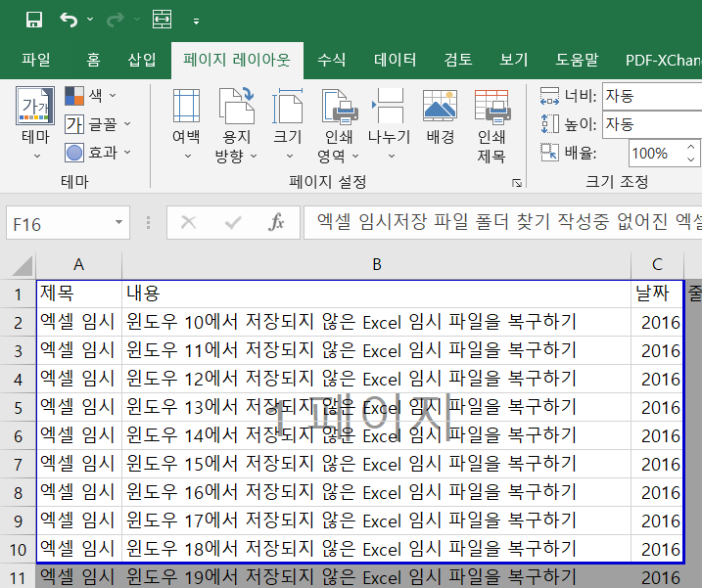Click cell C3 showing 2016

(657, 351)
